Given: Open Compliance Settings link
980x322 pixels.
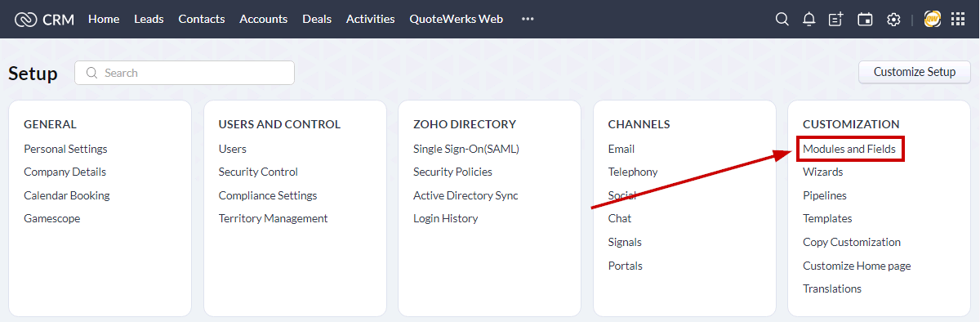Looking at the screenshot, I should pos(268,195).
